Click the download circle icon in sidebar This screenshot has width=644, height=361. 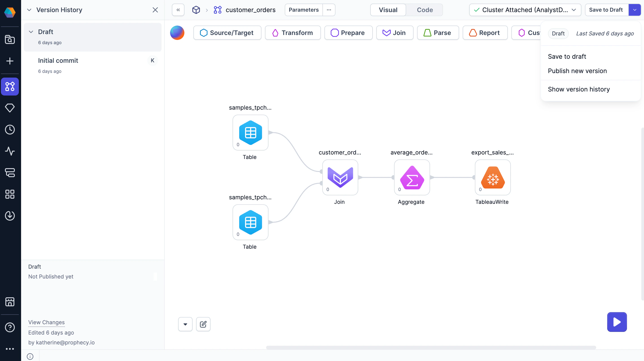(10, 216)
